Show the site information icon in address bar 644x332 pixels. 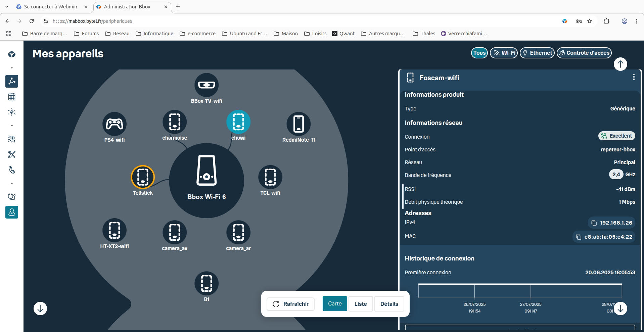point(46,21)
